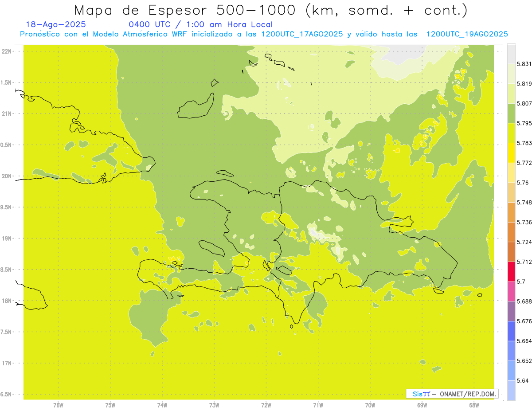The width and height of the screenshot is (532, 411).
Task: Click the '8.5N' latitude label
Action: pos(7,270)
